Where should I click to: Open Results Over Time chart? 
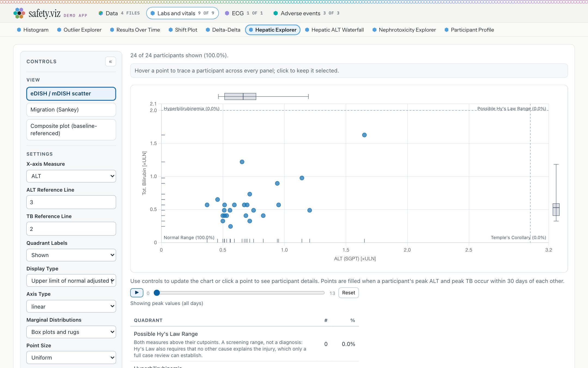[135, 30]
